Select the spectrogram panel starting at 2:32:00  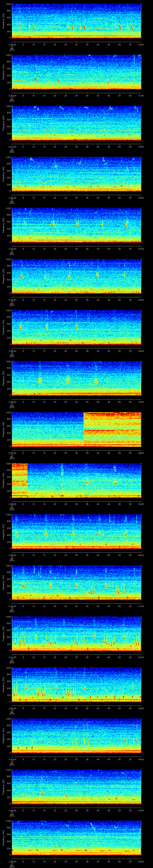[76, 174]
